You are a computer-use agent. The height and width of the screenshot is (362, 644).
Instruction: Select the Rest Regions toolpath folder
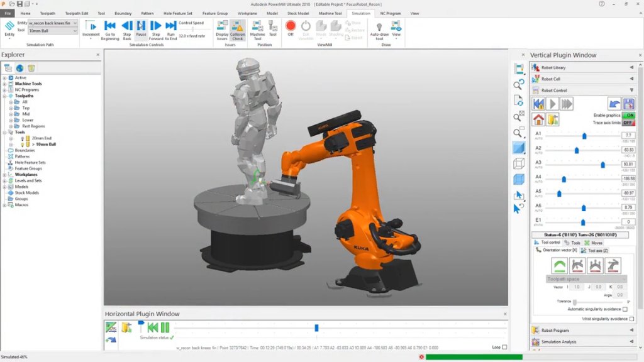tap(33, 126)
